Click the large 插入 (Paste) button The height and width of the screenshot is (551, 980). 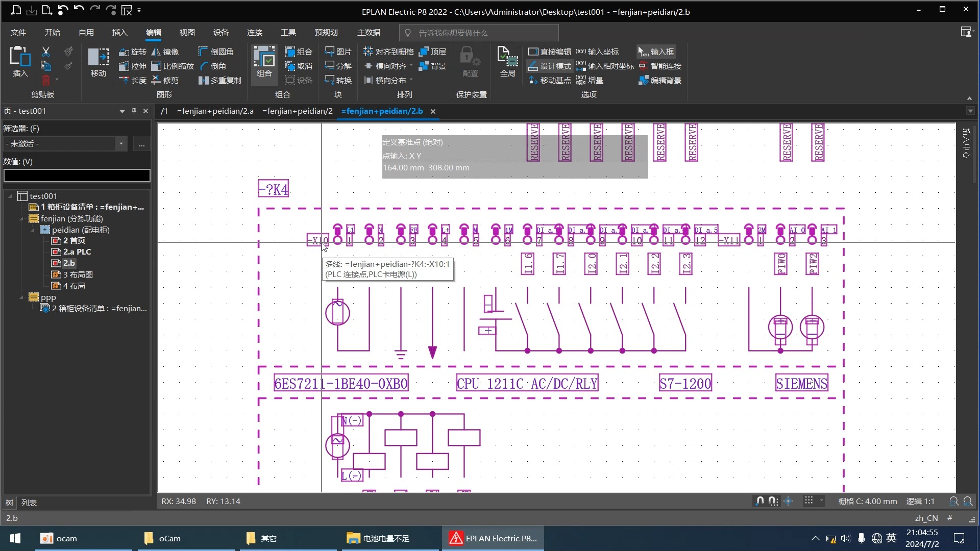(x=20, y=62)
